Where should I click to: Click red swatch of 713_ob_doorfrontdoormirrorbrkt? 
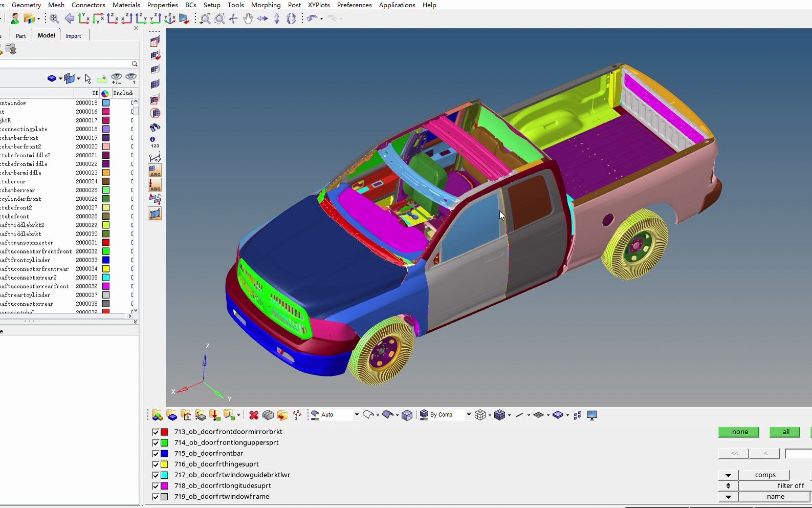coord(164,432)
